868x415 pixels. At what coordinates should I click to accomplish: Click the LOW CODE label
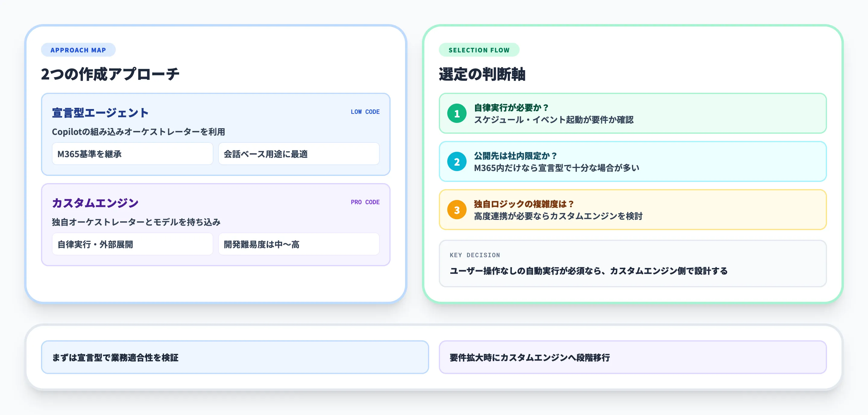click(365, 112)
